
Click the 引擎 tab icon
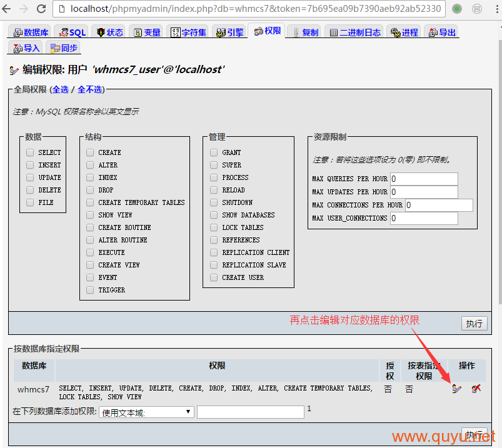(221, 32)
